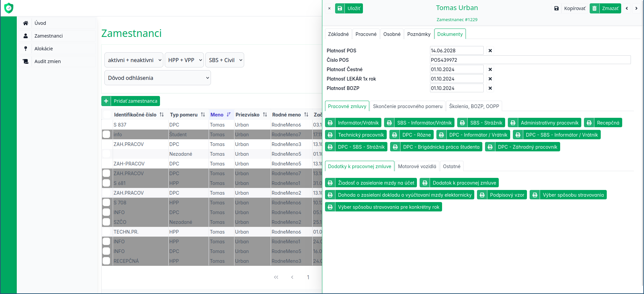Go to next employee with right chevron

point(636,8)
